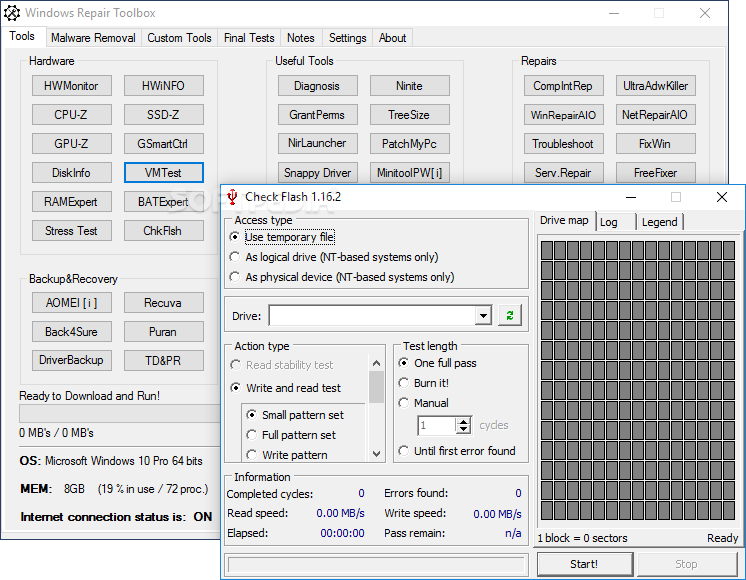This screenshot has width=746, height=580.
Task: Click the AOMEI [i] button
Action: tap(72, 303)
